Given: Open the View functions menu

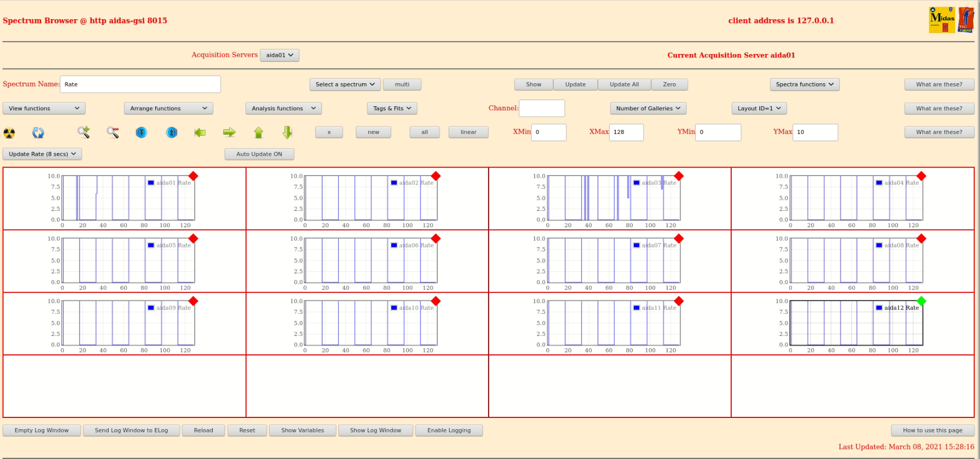Looking at the screenshot, I should pyautogui.click(x=43, y=109).
